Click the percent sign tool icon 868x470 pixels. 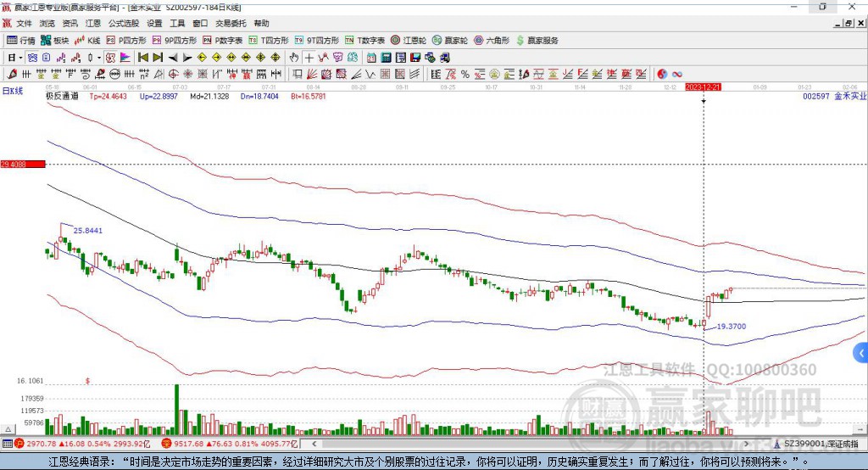point(465,74)
